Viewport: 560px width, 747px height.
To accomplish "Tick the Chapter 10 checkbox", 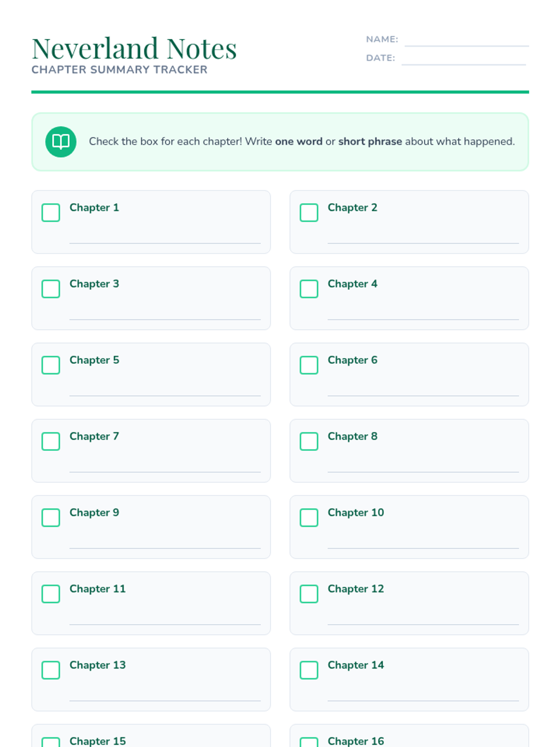I will pos(309,517).
